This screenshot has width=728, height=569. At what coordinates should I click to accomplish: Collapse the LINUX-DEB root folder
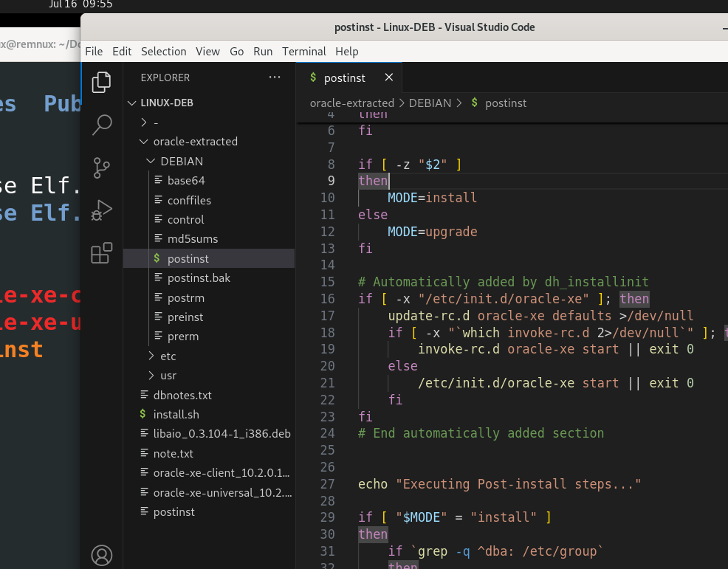pyautogui.click(x=209, y=103)
